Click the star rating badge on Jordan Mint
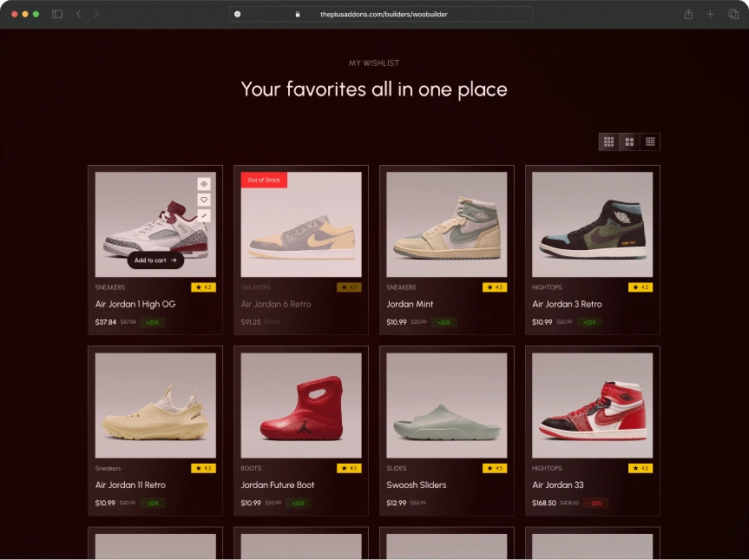 coord(494,287)
